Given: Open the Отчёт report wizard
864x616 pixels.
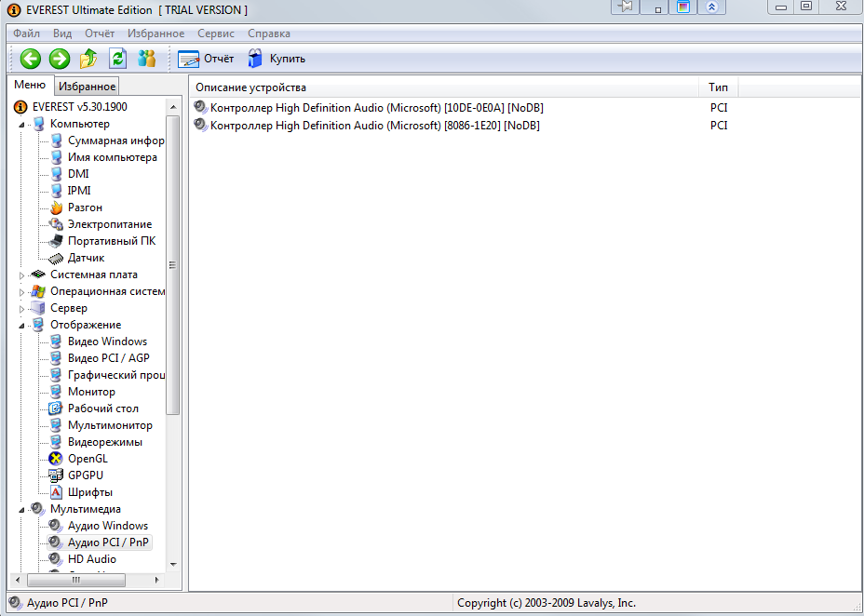Looking at the screenshot, I should pos(206,59).
